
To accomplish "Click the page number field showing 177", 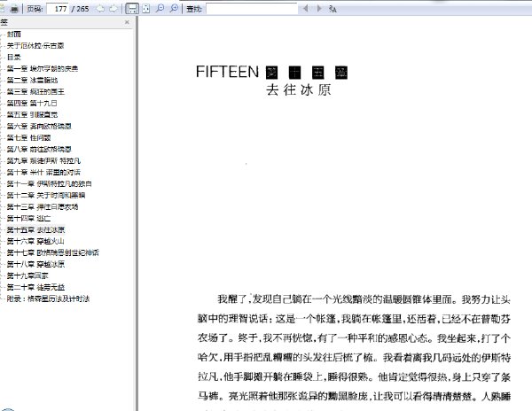I will pos(58,9).
